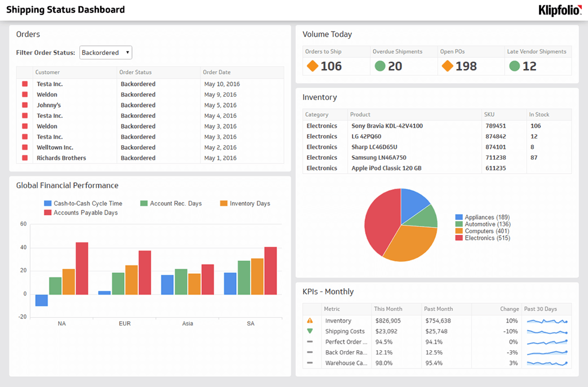Image resolution: width=588 pixels, height=387 pixels.
Task: Click the orange warning triangle beside Inventory KPI
Action: [x=311, y=320]
